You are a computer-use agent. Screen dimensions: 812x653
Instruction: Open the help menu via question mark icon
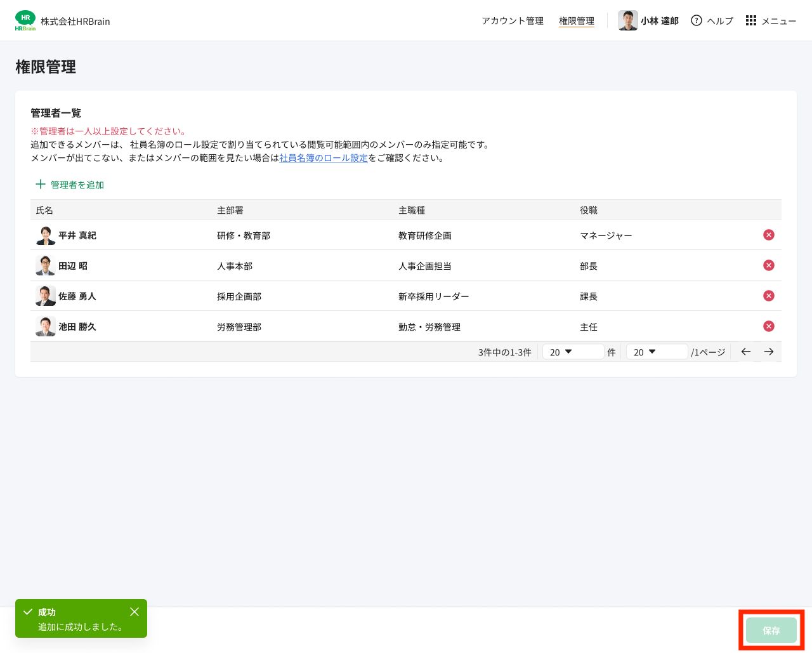696,20
